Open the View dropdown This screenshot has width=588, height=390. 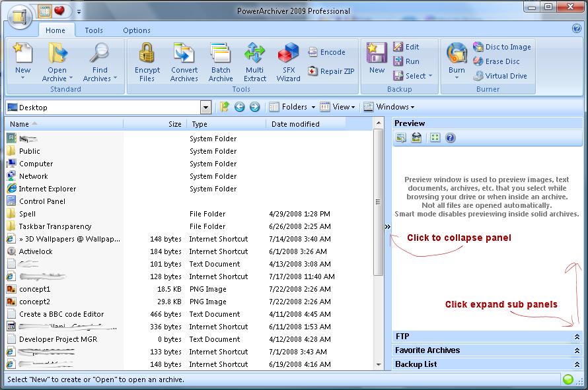pos(338,107)
